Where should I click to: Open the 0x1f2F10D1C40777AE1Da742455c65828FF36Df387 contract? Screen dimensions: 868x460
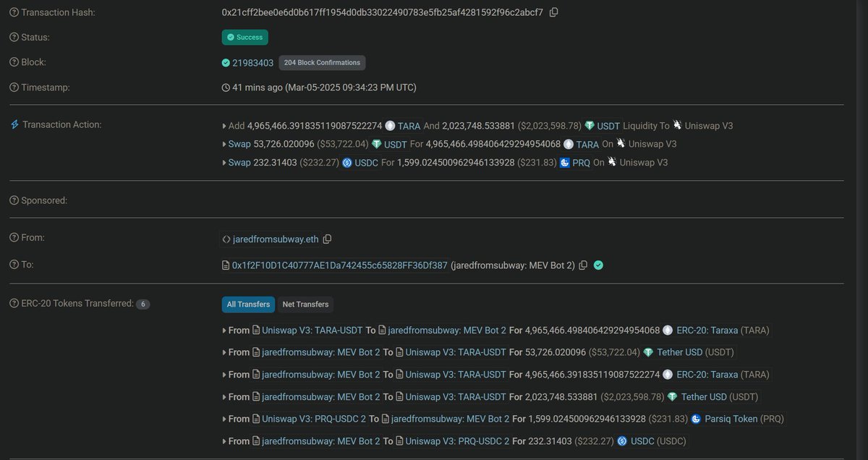(x=339, y=265)
